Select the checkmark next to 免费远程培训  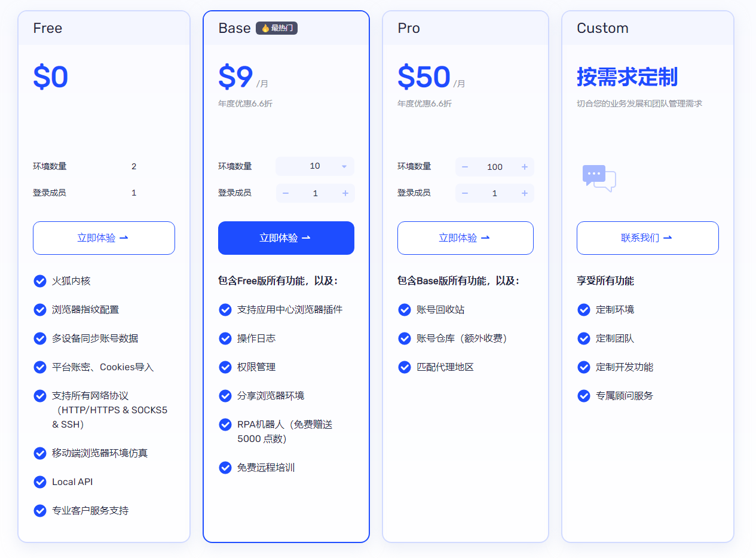tap(225, 468)
